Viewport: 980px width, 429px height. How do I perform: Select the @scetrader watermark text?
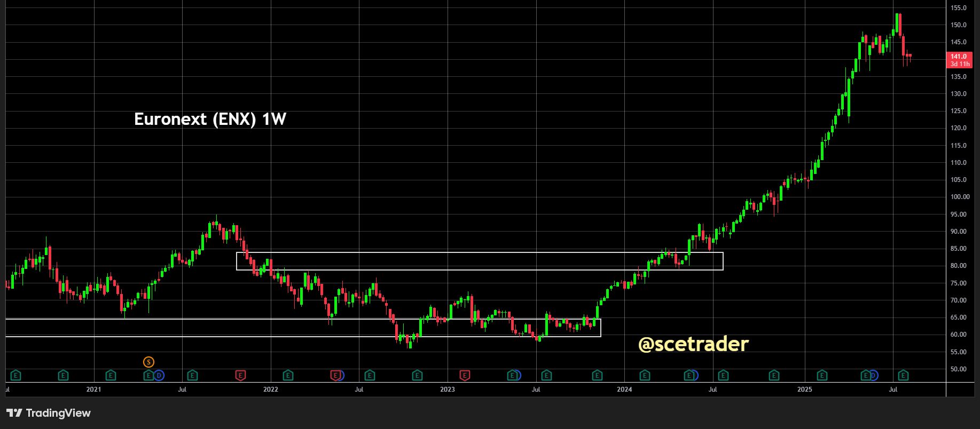point(693,344)
